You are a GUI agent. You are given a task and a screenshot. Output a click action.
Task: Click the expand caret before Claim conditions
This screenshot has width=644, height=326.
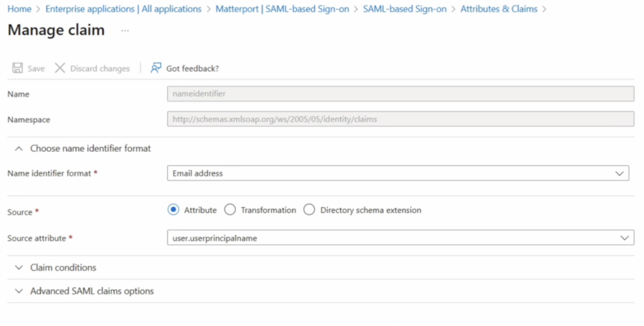[19, 268]
